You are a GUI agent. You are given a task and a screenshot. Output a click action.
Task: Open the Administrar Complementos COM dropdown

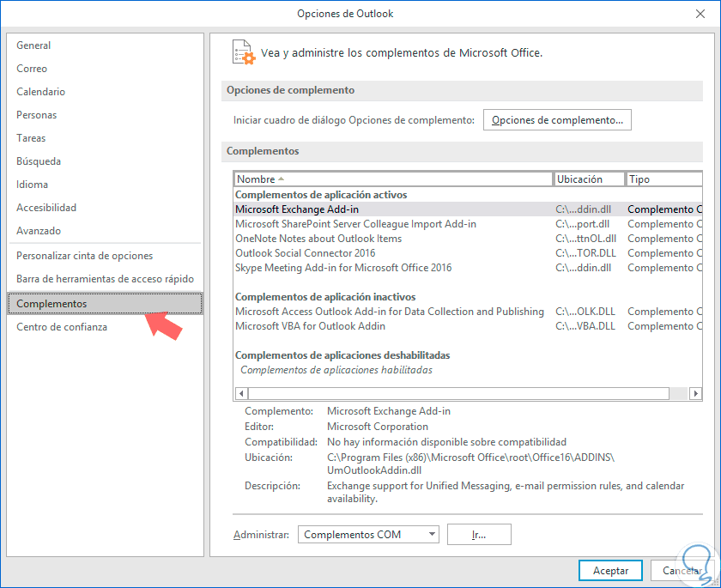click(x=368, y=535)
